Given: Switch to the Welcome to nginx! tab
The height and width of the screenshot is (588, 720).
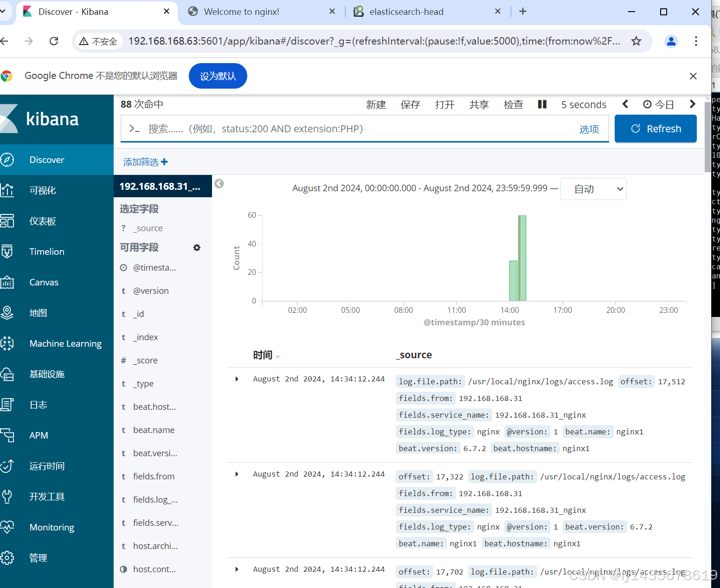Looking at the screenshot, I should (241, 12).
